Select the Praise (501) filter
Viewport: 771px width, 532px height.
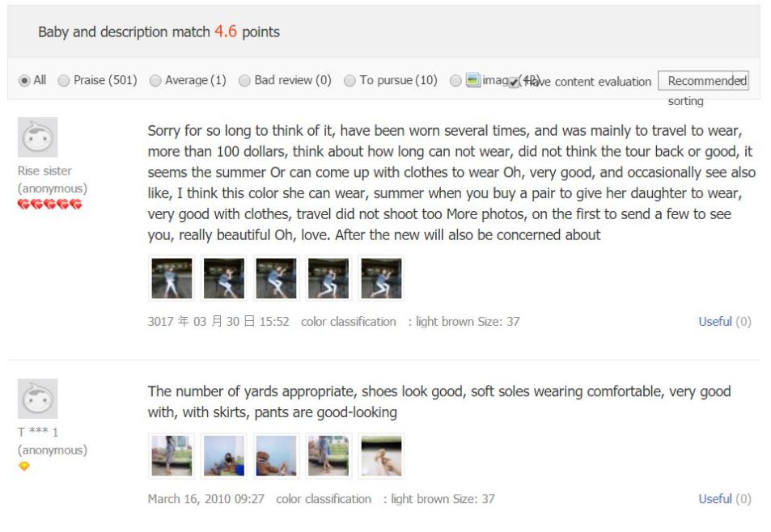pyautogui.click(x=63, y=80)
